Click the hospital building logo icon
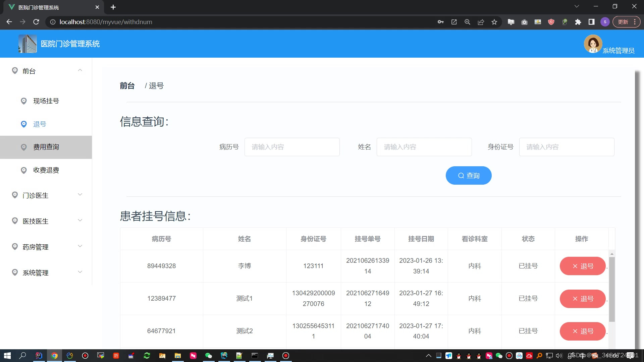The height and width of the screenshot is (362, 644). 28,44
